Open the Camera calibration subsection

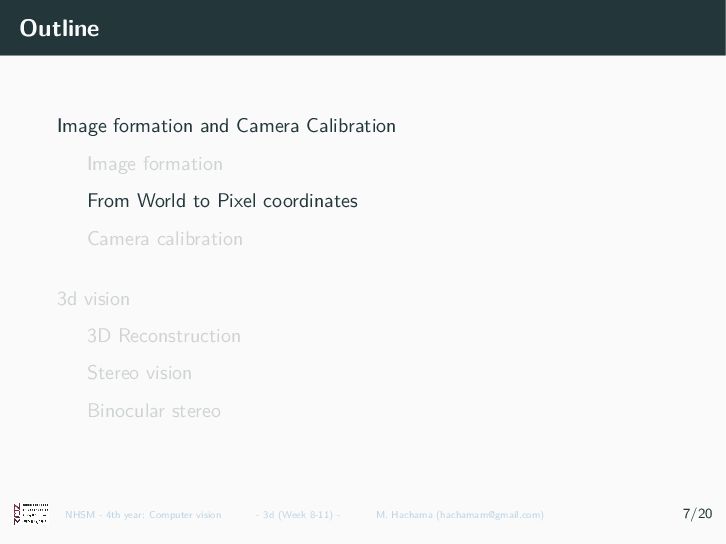(165, 239)
